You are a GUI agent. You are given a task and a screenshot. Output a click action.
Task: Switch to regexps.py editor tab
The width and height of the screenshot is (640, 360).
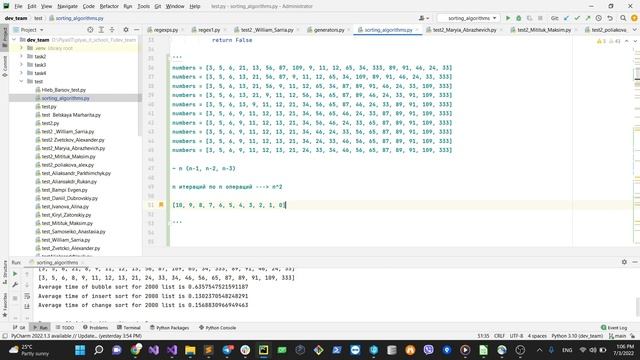point(165,30)
